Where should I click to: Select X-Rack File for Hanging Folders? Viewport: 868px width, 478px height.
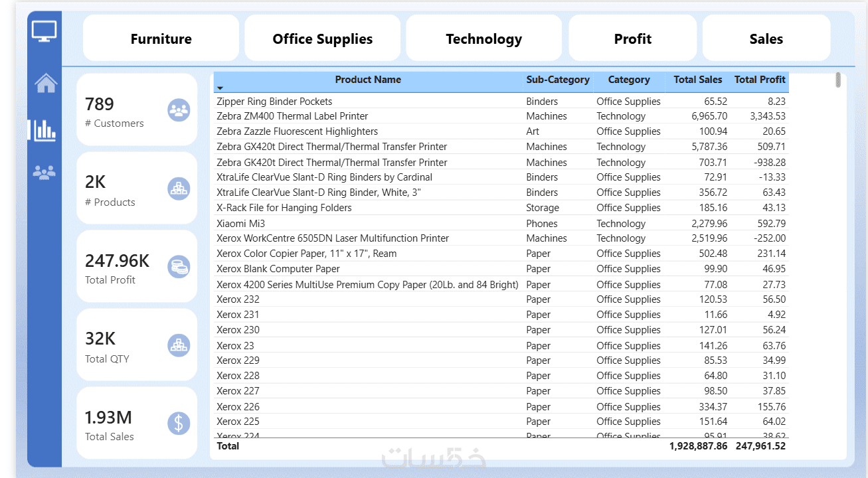pyautogui.click(x=284, y=208)
